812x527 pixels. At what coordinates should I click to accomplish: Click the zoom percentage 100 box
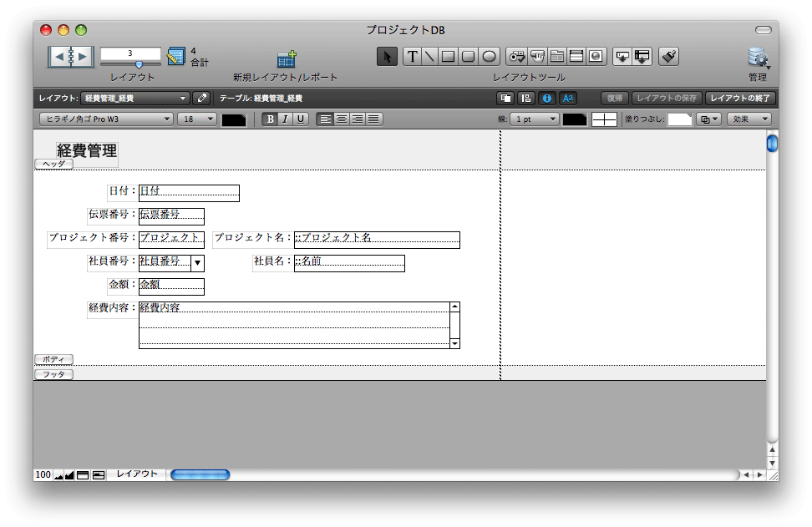(x=43, y=474)
